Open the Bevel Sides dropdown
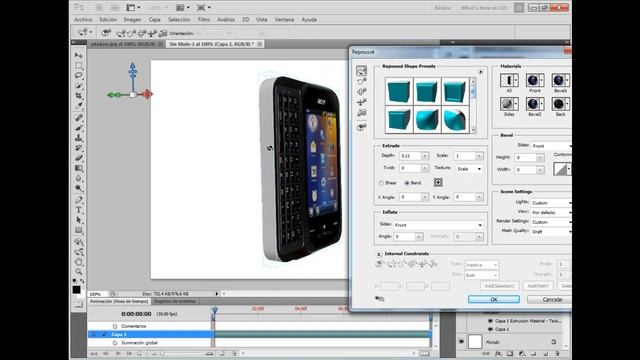Viewport: 640px width, 360px height. [551, 146]
